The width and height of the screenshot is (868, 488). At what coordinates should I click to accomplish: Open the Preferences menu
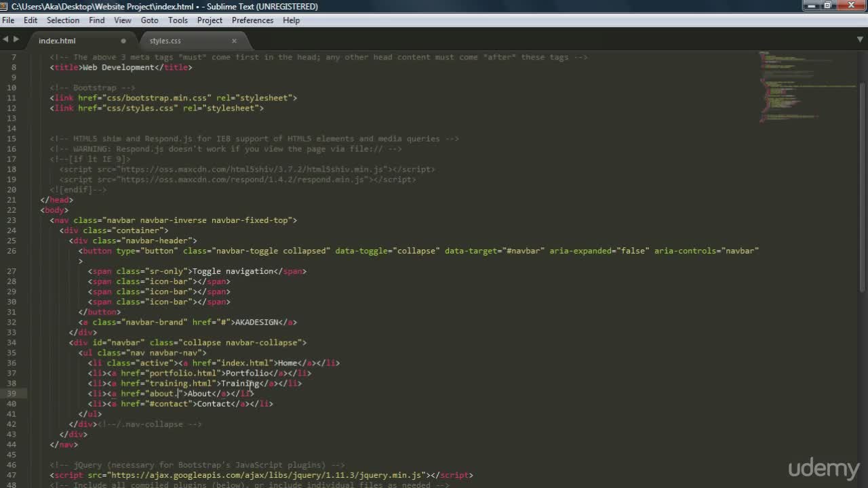tap(252, 20)
